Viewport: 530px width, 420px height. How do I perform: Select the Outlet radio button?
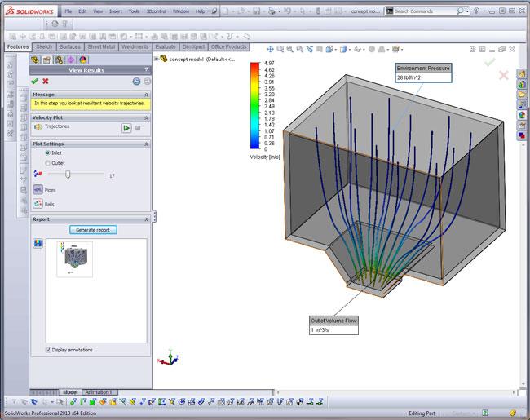pyautogui.click(x=48, y=163)
